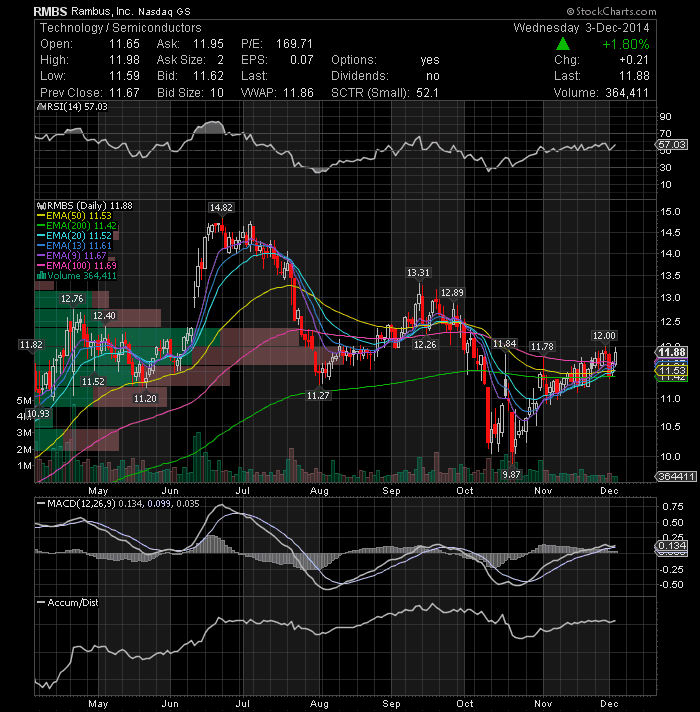Click the P/E value 169.71

click(295, 44)
